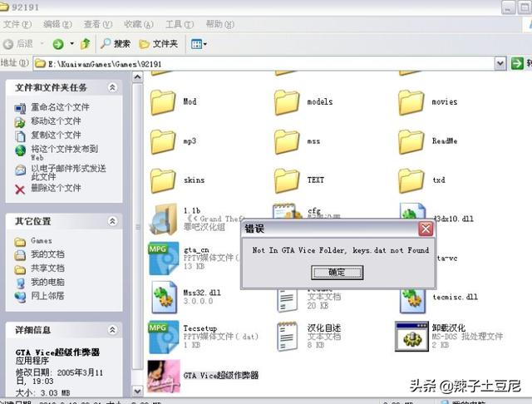This screenshot has width=532, height=404.
Task: Open the movies folder
Action: (x=411, y=102)
